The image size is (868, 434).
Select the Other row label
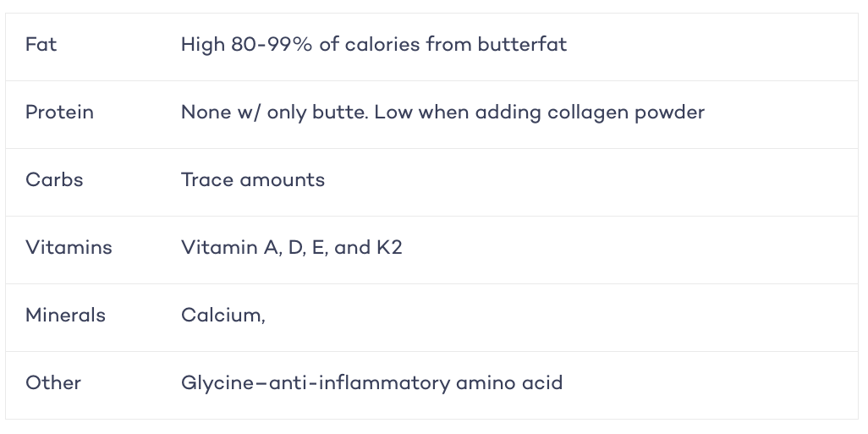(x=53, y=382)
